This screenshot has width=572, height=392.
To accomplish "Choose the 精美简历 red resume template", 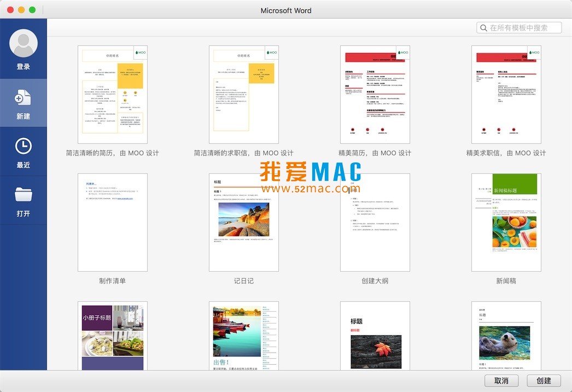I will pos(375,95).
